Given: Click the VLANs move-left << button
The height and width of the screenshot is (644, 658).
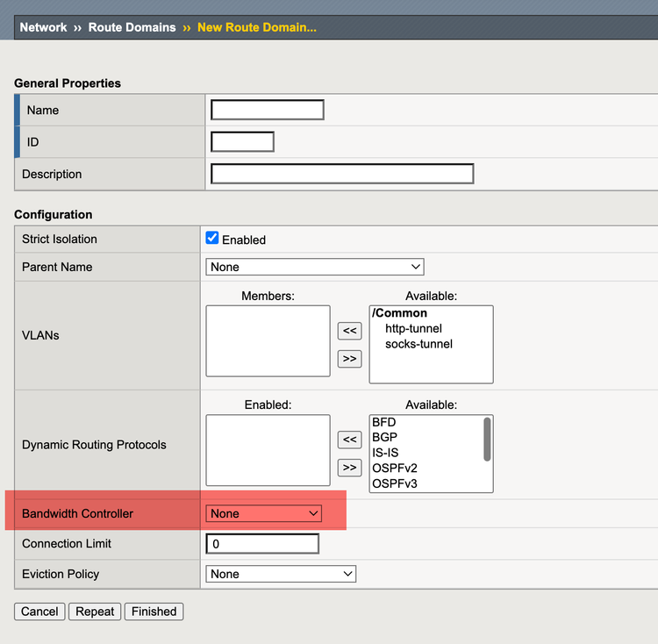Looking at the screenshot, I should 349,331.
